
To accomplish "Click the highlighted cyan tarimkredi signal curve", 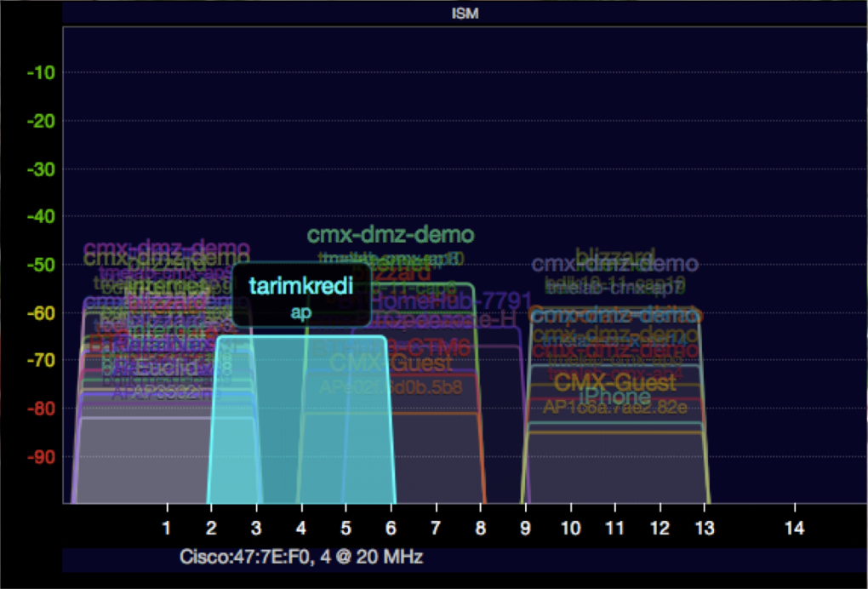I will (302, 420).
